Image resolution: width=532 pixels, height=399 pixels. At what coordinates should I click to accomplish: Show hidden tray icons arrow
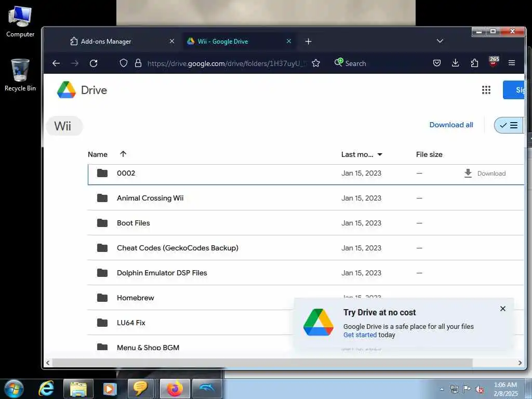(x=442, y=390)
